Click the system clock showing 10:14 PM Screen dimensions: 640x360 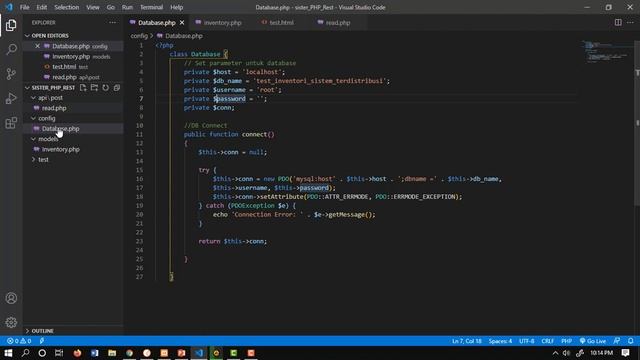pyautogui.click(x=602, y=353)
